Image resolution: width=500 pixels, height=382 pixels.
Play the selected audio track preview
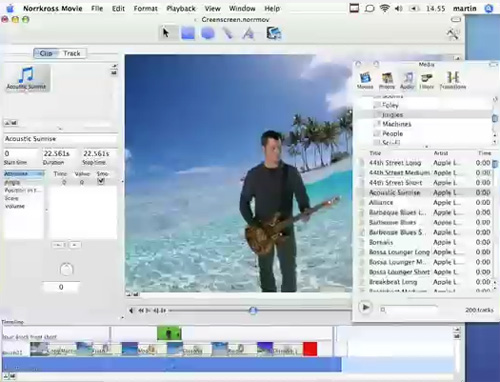pos(366,307)
